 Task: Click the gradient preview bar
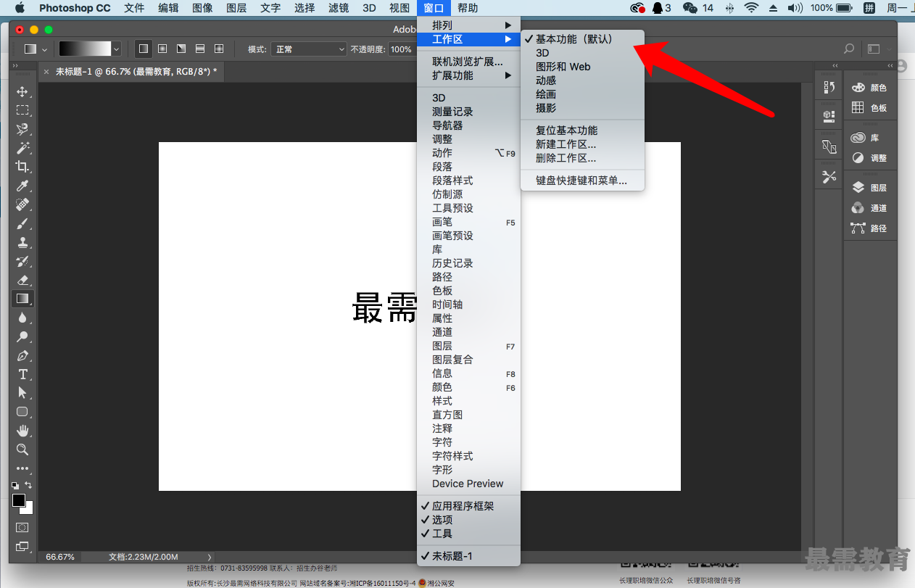point(85,49)
